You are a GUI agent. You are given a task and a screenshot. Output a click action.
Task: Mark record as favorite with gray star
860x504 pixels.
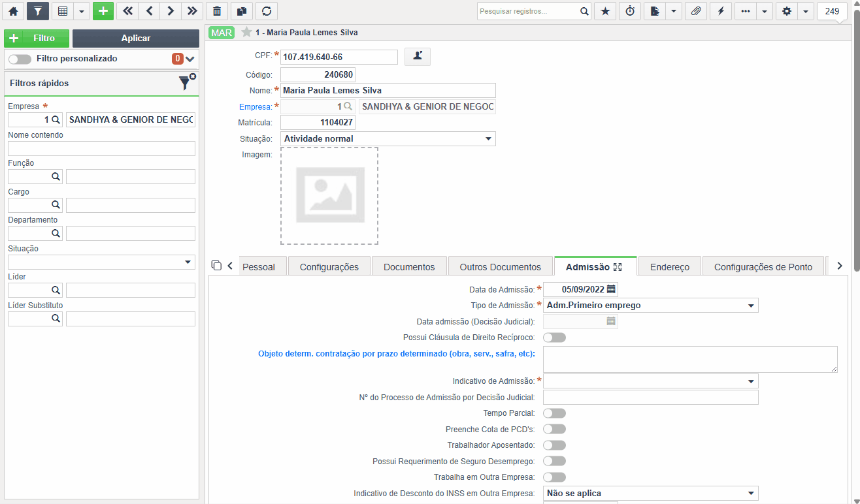point(246,32)
